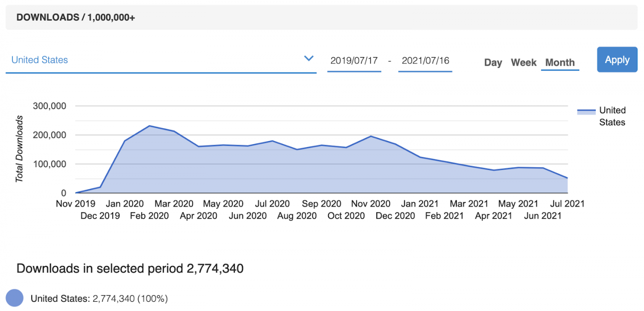Click the chart data point at Nov 2020
Viewport: 644px width, 311px height.
click(x=371, y=136)
